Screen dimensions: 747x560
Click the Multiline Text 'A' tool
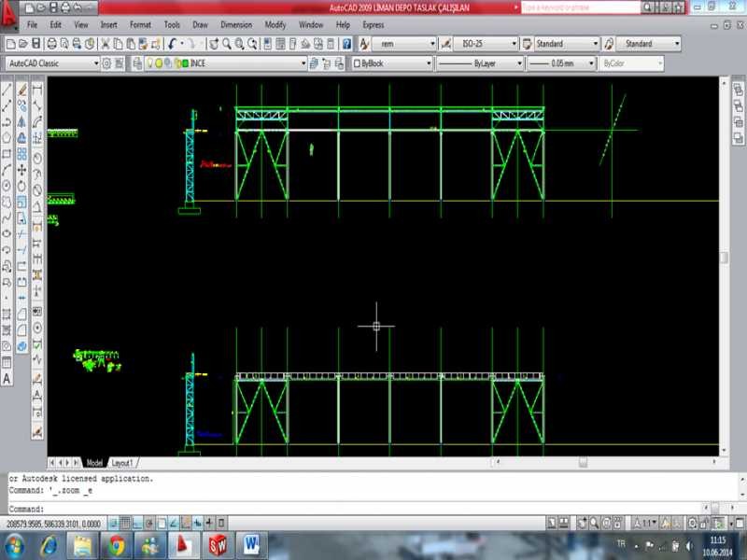[x=7, y=379]
